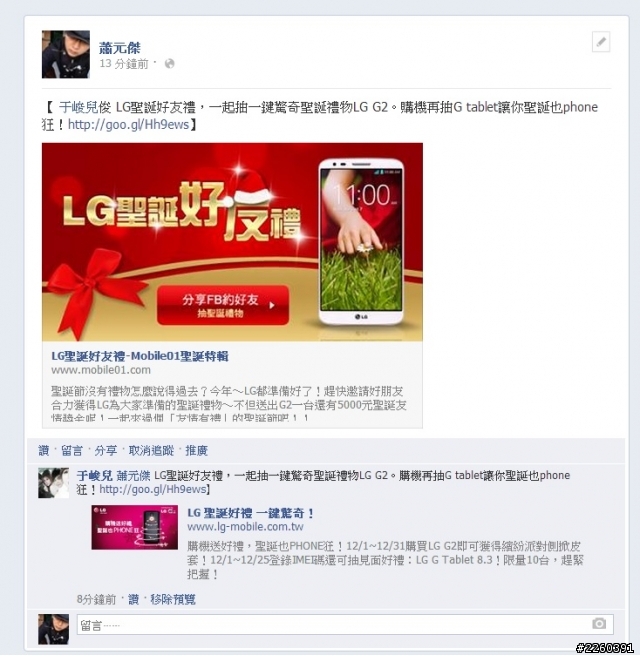Screen dimensions: 640x656
Task: Click the camera attach photo icon
Action: pyautogui.click(x=599, y=624)
